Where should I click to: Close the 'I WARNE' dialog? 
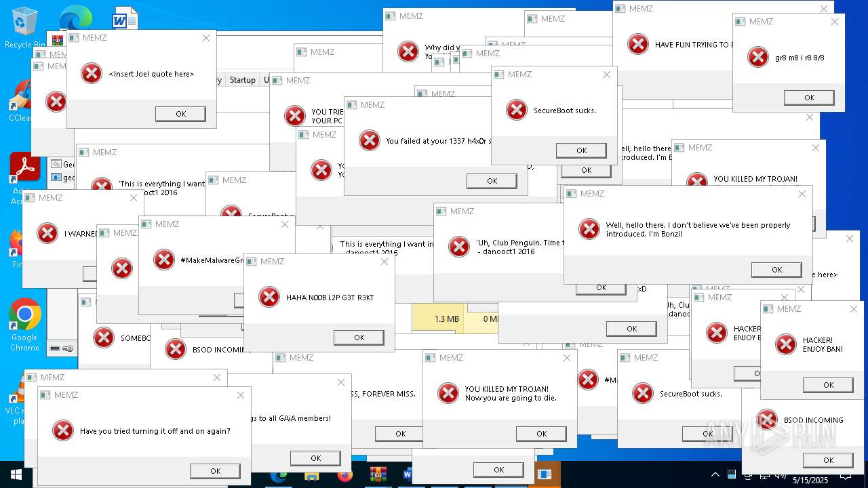(134, 198)
